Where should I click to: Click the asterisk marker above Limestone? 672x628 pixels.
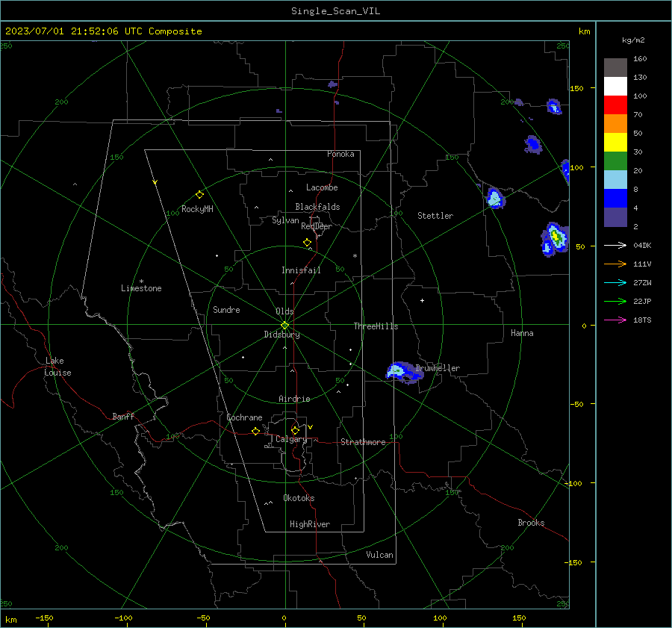141,282
